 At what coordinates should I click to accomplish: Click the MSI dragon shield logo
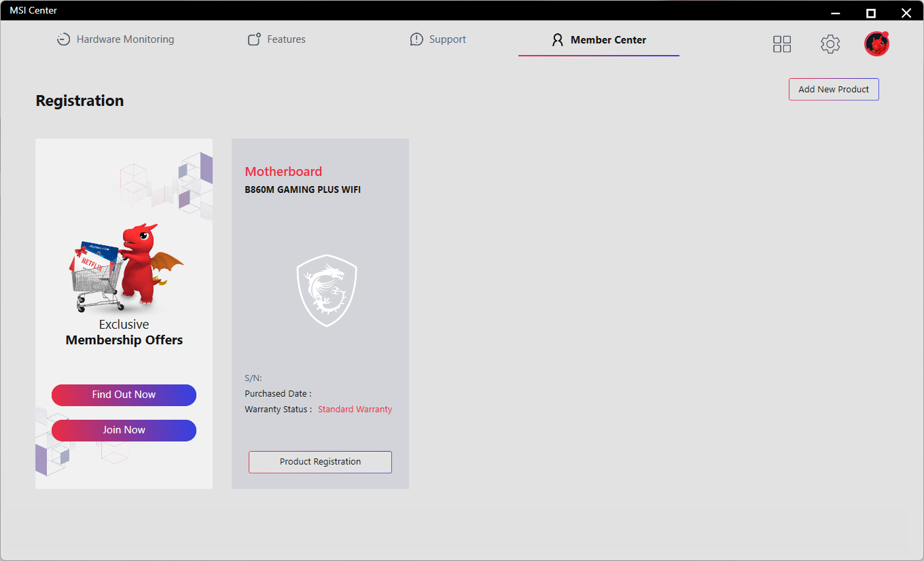327,290
